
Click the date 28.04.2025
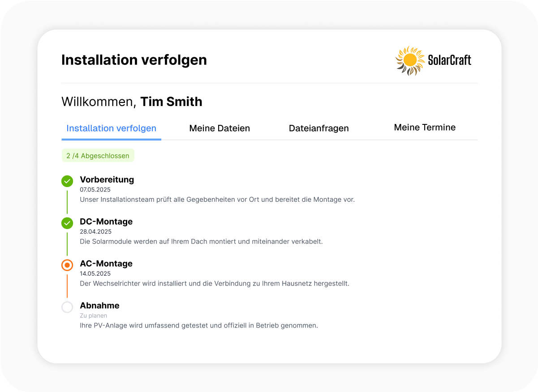point(95,232)
